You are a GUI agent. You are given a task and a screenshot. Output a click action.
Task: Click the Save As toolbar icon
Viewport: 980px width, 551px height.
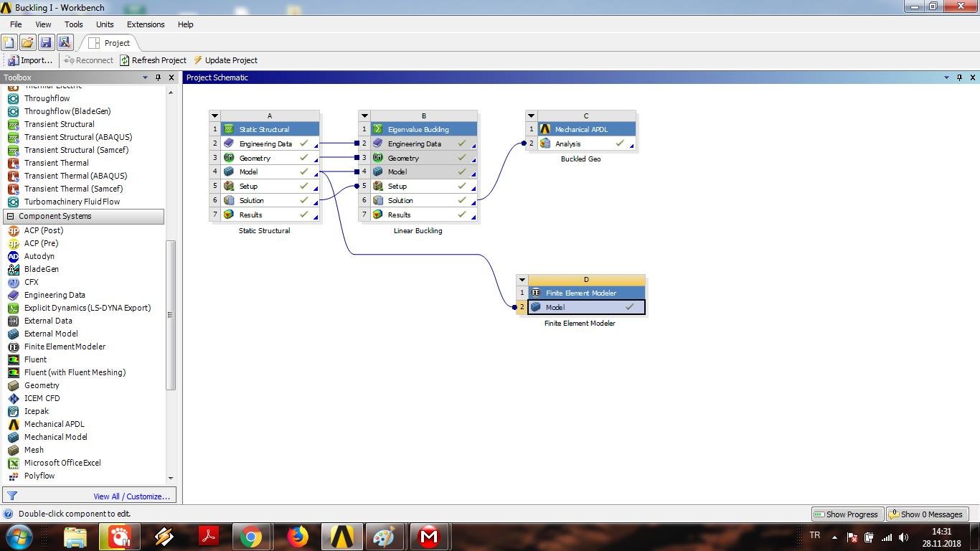click(x=65, y=43)
